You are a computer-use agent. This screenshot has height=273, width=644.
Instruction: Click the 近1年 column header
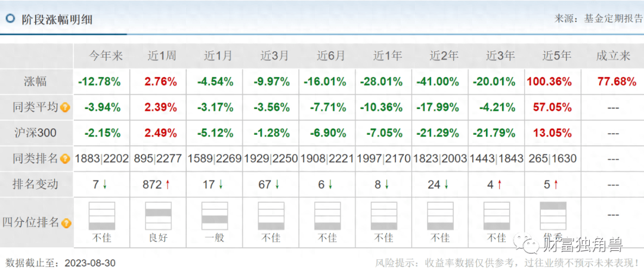[x=388, y=56]
